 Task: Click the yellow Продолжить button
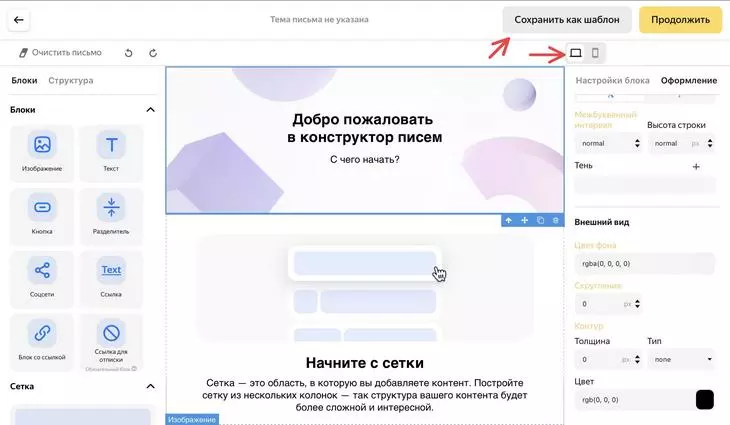pos(680,20)
